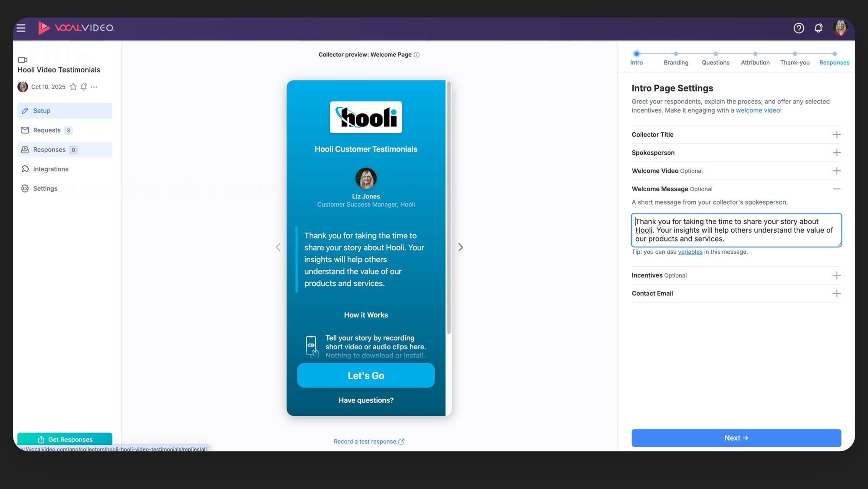Go to next preview page arrow
This screenshot has width=868, height=489.
[460, 247]
